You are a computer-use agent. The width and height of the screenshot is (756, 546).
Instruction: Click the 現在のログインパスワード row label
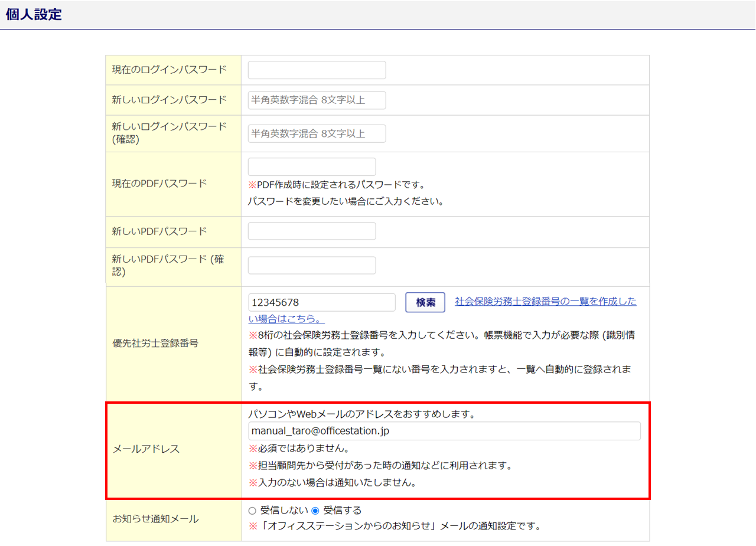click(x=170, y=70)
